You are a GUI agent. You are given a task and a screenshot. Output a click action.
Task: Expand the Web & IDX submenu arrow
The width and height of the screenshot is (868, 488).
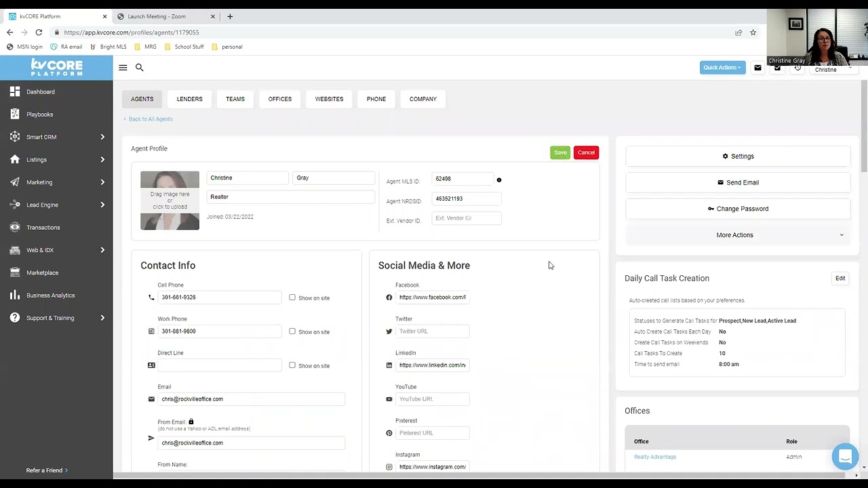102,250
